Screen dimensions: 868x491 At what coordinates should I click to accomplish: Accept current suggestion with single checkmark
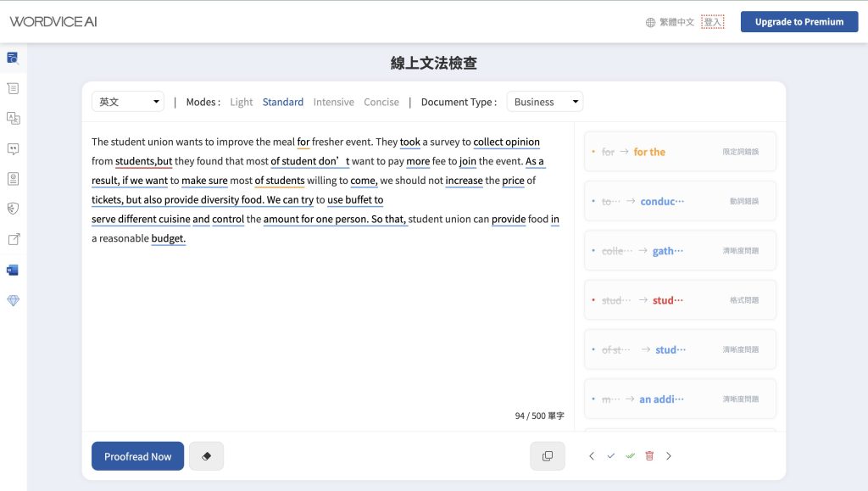pyautogui.click(x=610, y=456)
